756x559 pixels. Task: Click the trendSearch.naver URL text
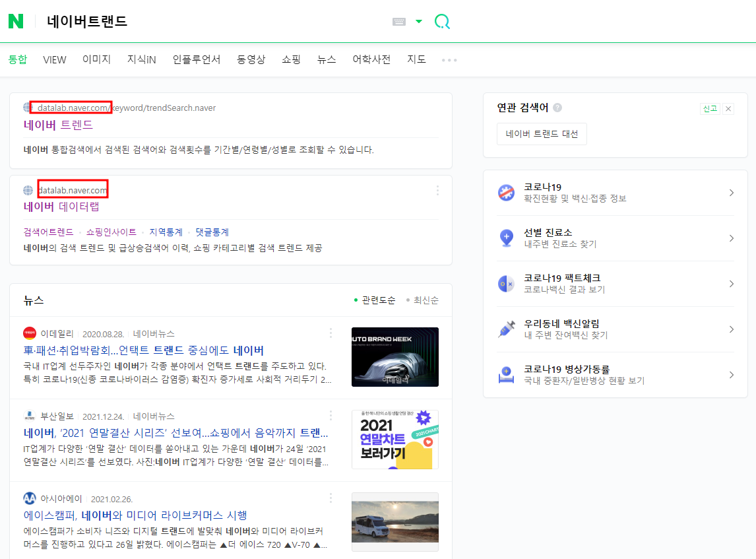tap(127, 108)
